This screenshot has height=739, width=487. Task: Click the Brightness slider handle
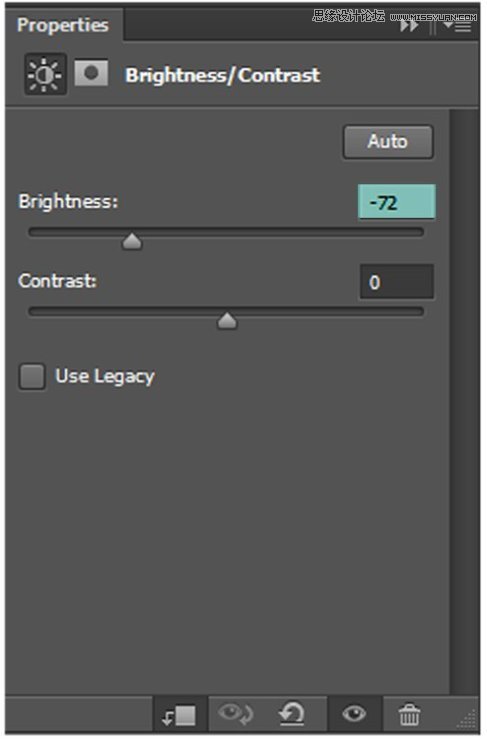pyautogui.click(x=132, y=241)
